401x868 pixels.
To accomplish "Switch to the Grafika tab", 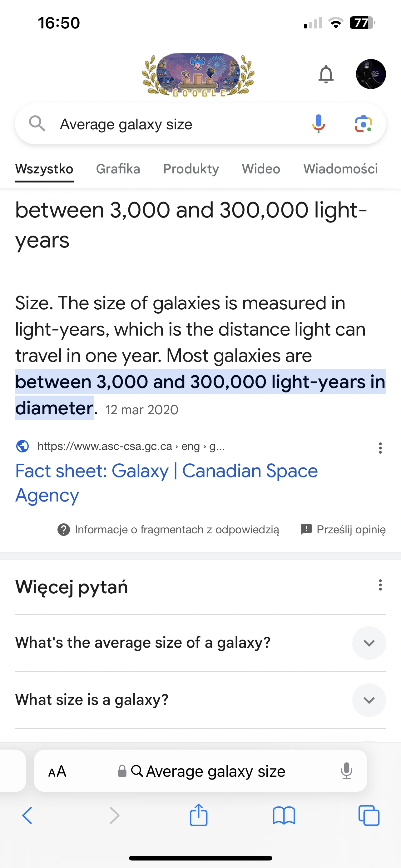I will (118, 169).
